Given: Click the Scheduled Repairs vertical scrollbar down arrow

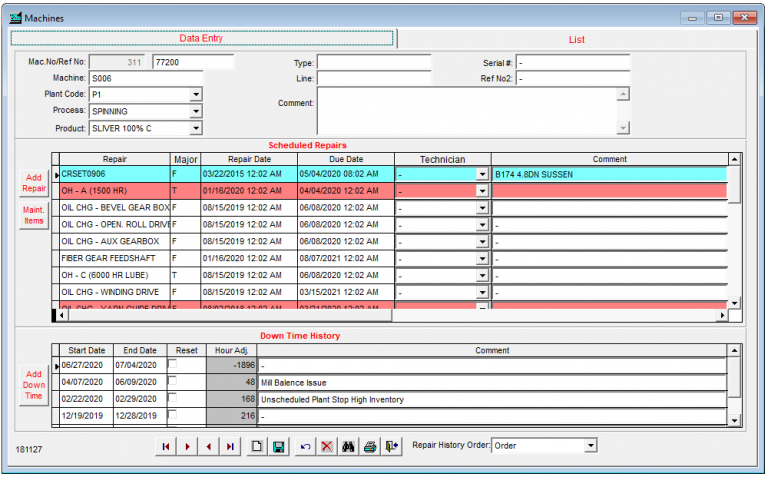Looking at the screenshot, I should click(735, 303).
